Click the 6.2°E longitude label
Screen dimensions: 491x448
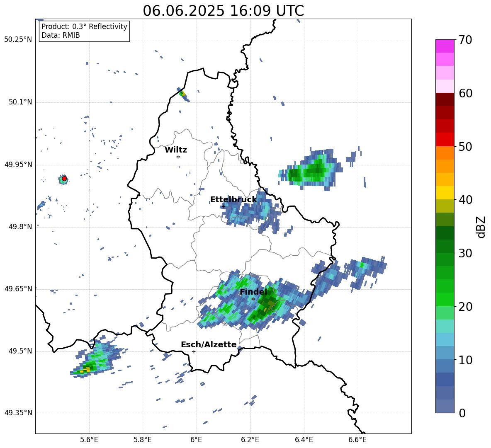pos(250,440)
